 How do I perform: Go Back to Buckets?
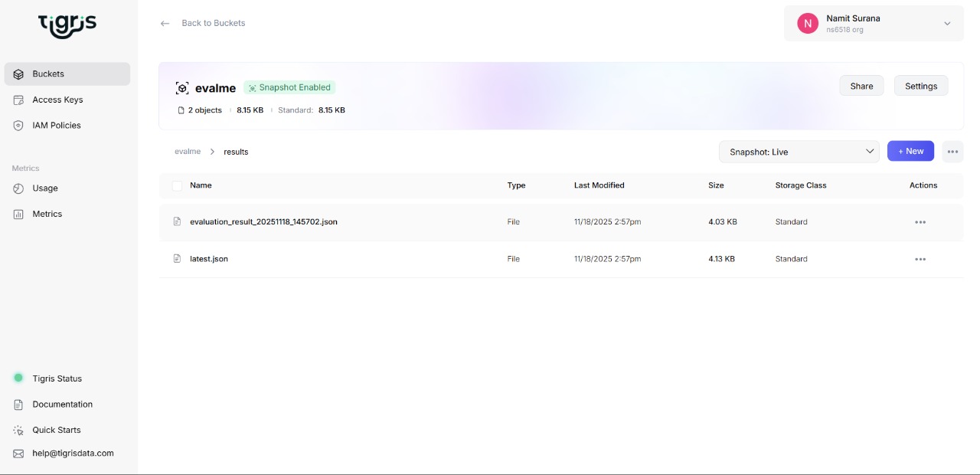[213, 23]
